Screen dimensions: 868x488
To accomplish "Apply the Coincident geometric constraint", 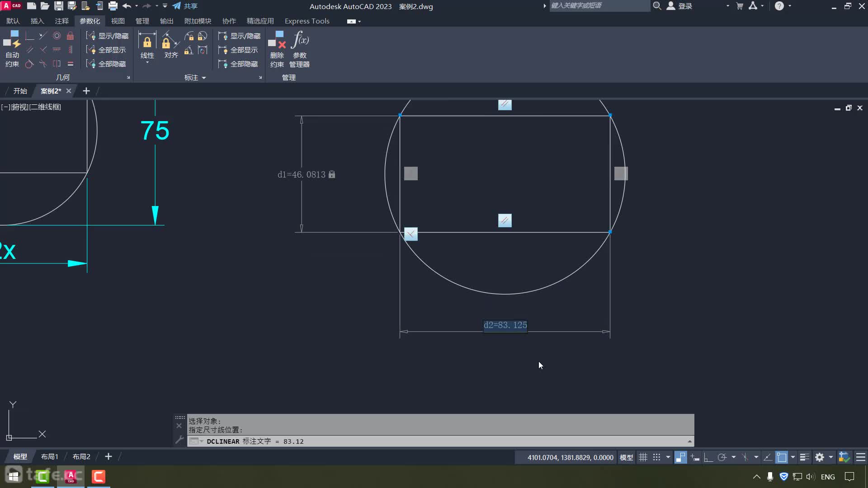I will pos(30,36).
